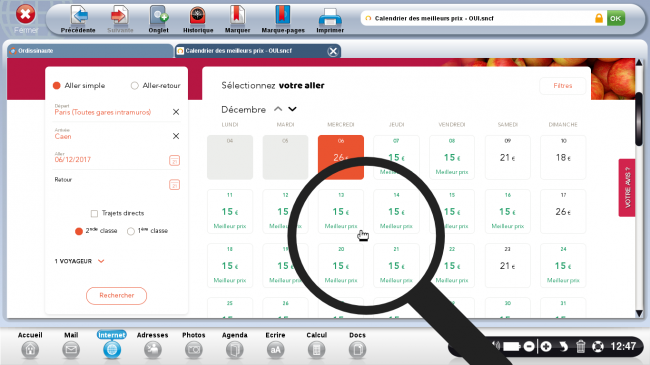Image resolution: width=650 pixels, height=365 pixels.
Task: Click the page's vertical scrollbar thumb
Action: (x=639, y=119)
